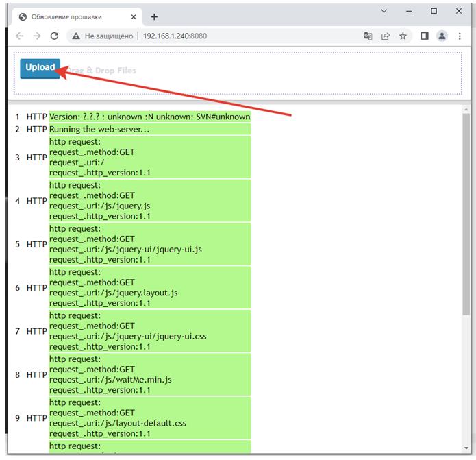The image size is (476, 460).
Task: Toggle the browser side panel icon
Action: tap(425, 36)
